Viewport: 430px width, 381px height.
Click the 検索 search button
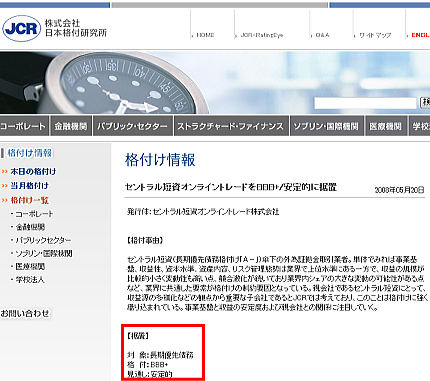[x=425, y=102]
